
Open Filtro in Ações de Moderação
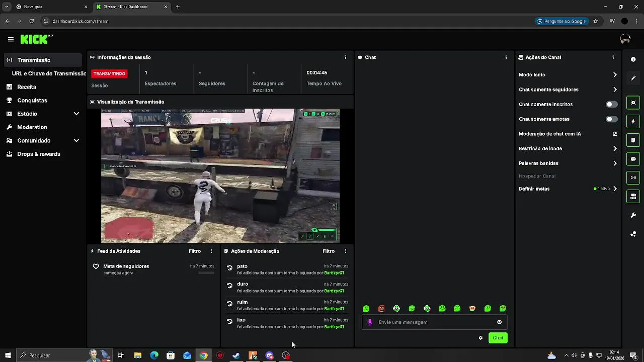click(329, 251)
